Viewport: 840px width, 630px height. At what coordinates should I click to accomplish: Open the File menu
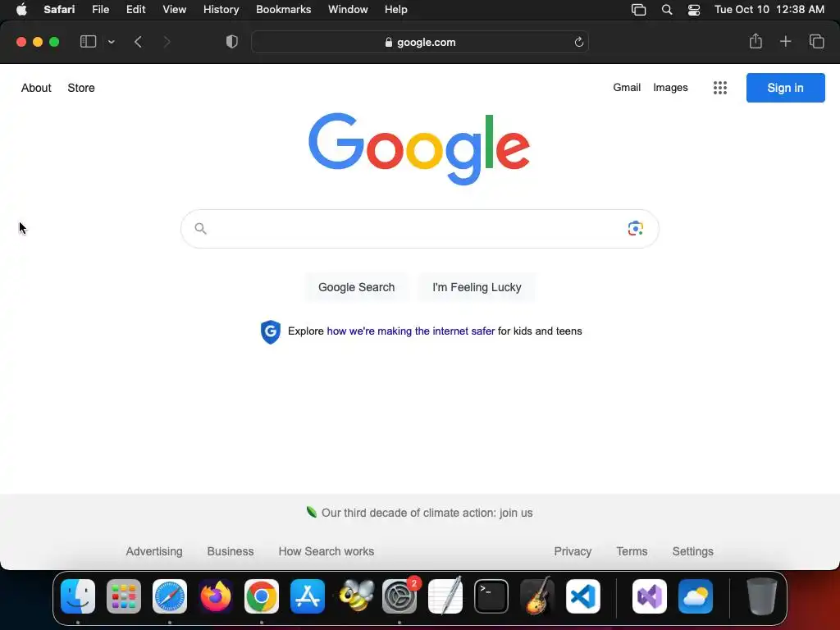pos(100,9)
